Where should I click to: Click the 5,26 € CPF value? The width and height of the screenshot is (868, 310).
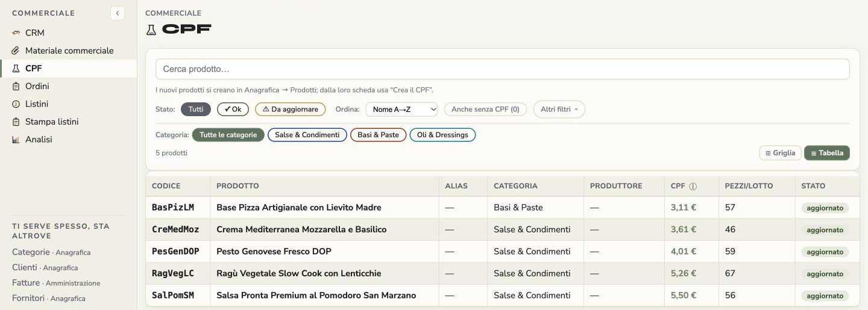click(684, 273)
